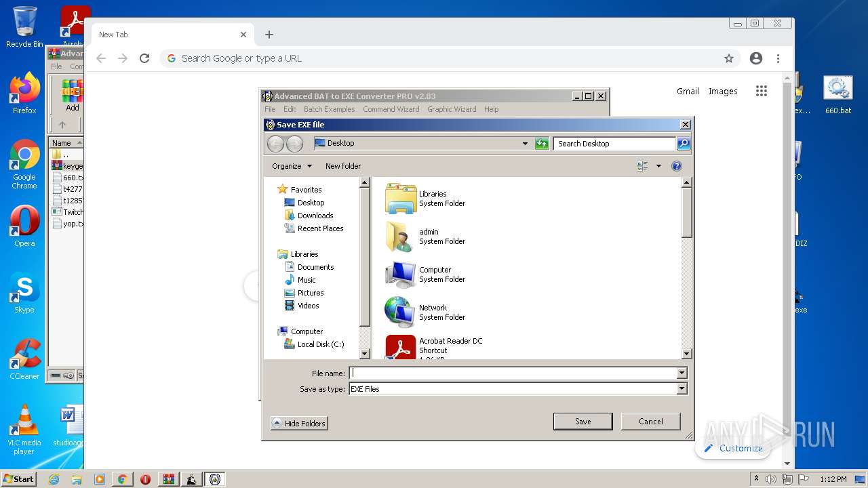
Task: Click the Windows Start button
Action: coord(19,479)
